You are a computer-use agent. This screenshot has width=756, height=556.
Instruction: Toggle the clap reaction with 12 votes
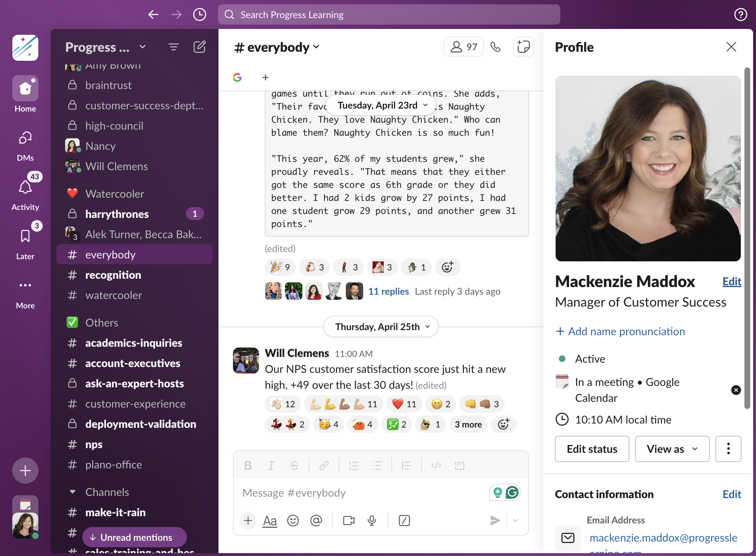click(283, 404)
